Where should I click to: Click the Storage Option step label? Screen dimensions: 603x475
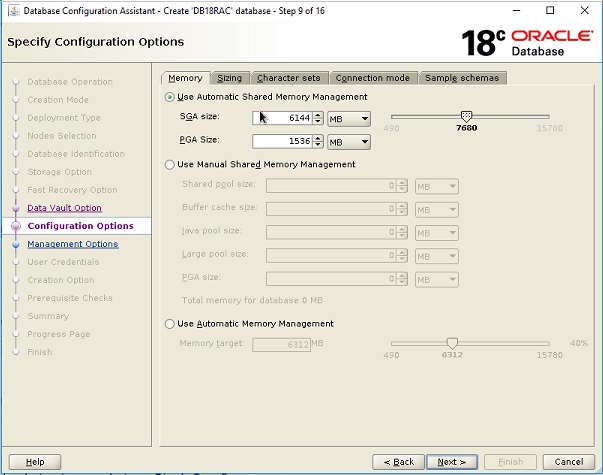(60, 172)
